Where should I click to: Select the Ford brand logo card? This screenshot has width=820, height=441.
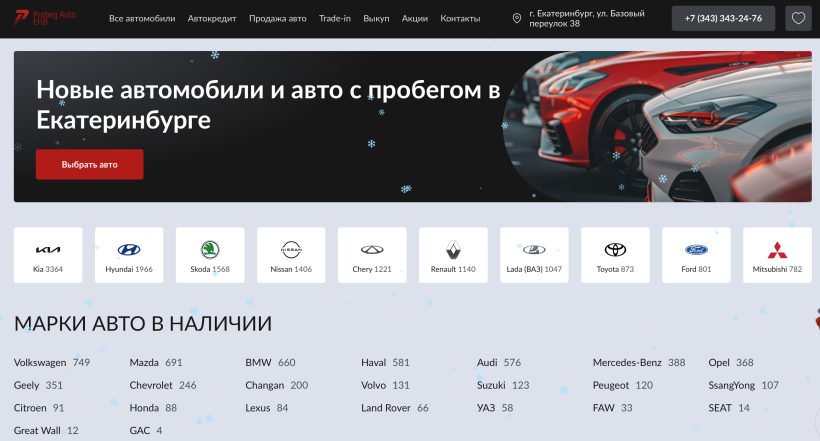pos(696,255)
